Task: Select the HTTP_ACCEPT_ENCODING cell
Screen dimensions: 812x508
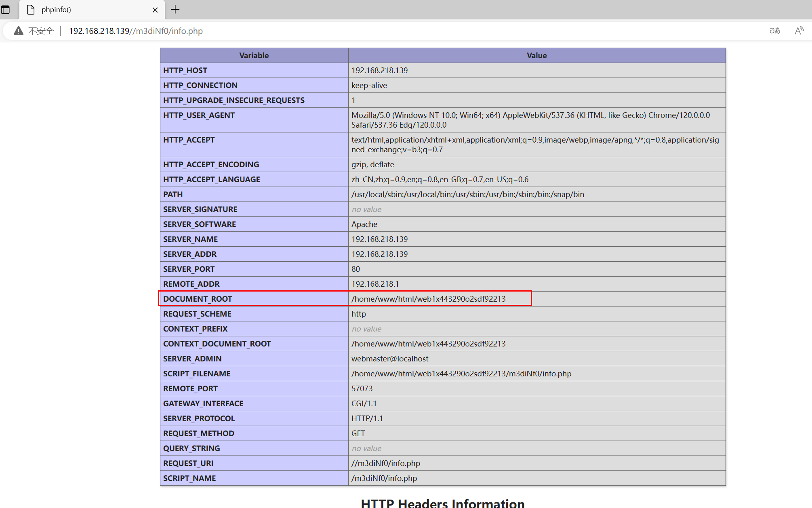Action: pyautogui.click(x=254, y=164)
